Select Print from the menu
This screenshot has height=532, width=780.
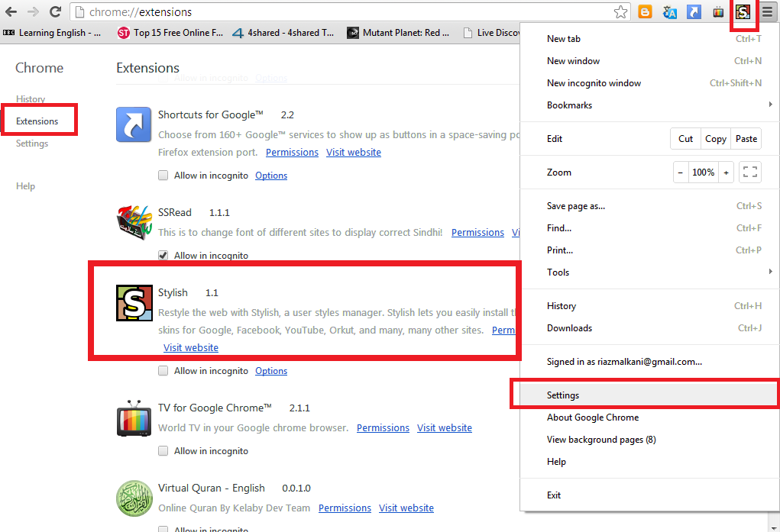tap(649, 250)
